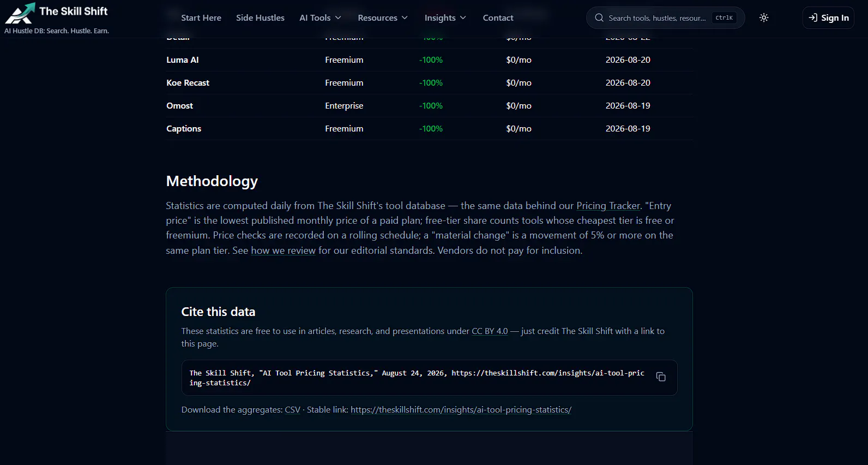Select the Koe Recast tool name
868x465 pixels.
(188, 83)
